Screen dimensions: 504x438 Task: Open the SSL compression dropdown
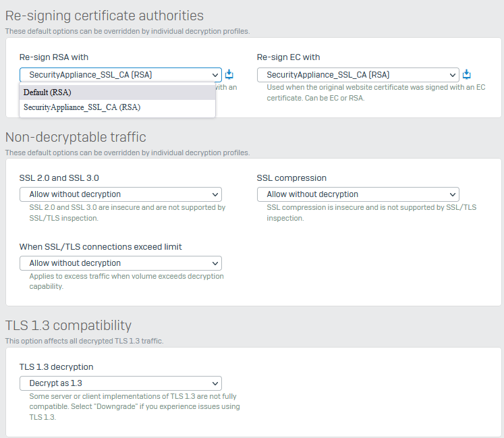pyautogui.click(x=358, y=194)
